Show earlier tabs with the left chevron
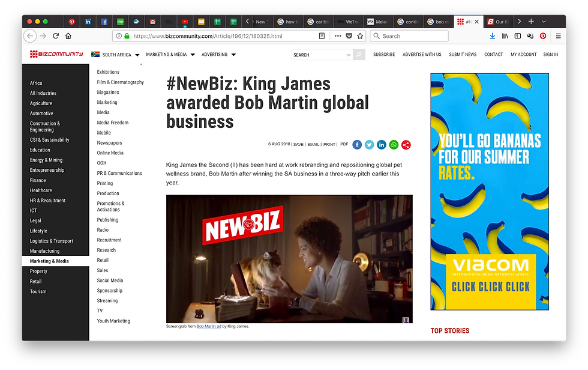 tap(247, 22)
